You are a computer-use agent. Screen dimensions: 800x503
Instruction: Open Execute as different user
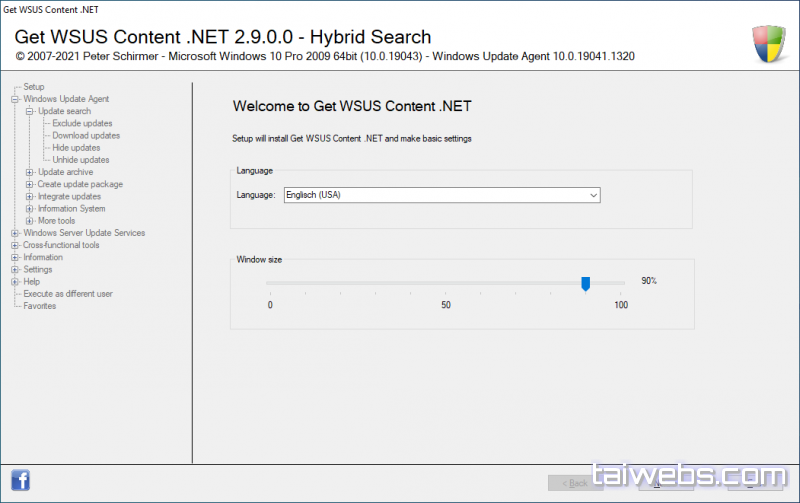[68, 294]
